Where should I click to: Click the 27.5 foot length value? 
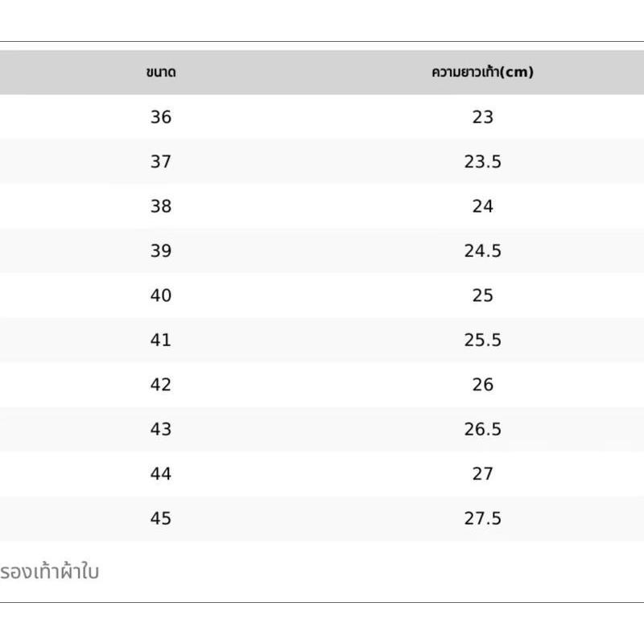pyautogui.click(x=482, y=518)
